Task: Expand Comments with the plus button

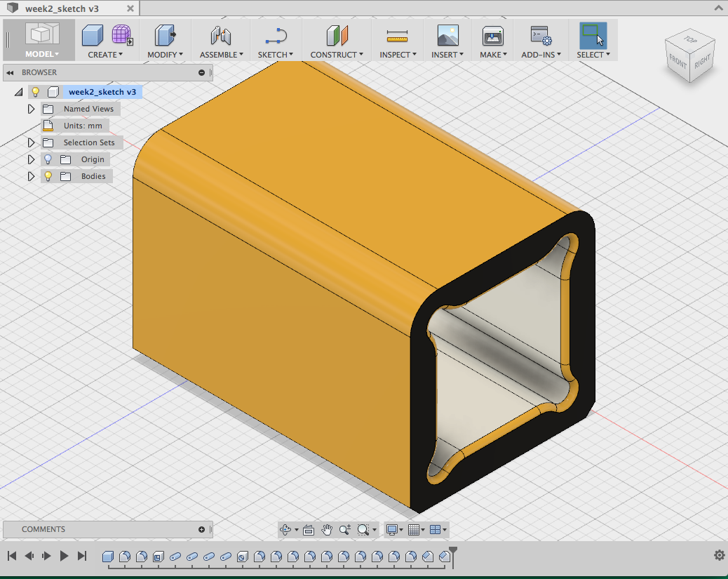Action: pyautogui.click(x=201, y=529)
